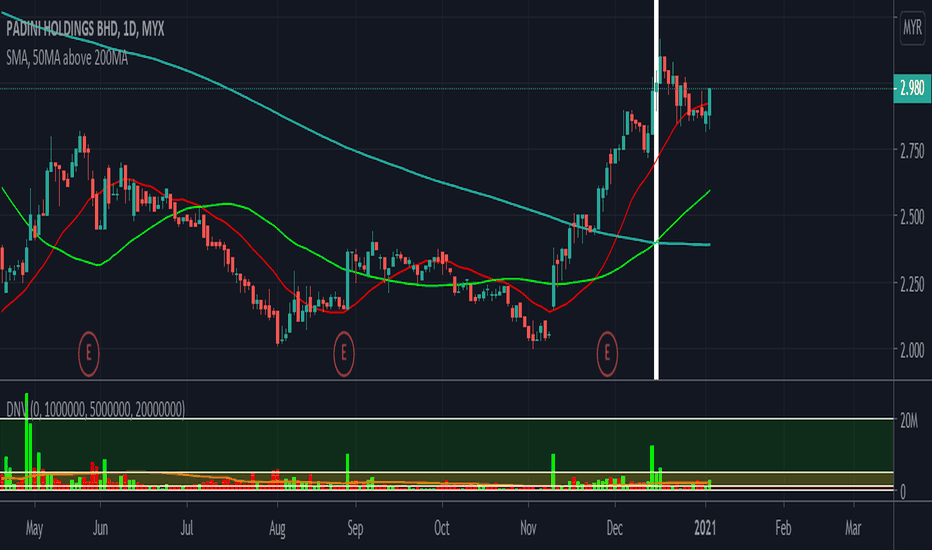
Task: Click the May label on time axis
Action: coord(34,528)
